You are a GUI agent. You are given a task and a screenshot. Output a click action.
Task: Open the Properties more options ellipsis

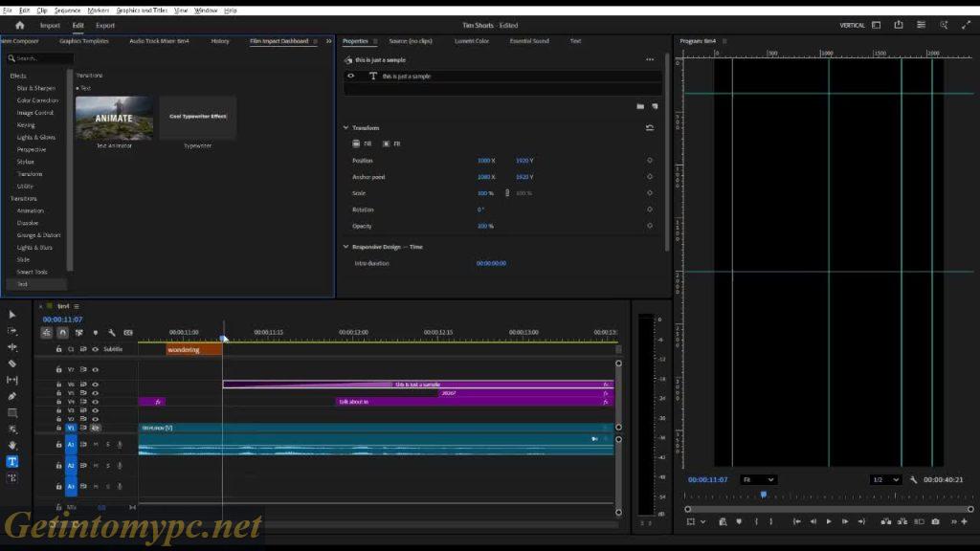click(x=650, y=60)
